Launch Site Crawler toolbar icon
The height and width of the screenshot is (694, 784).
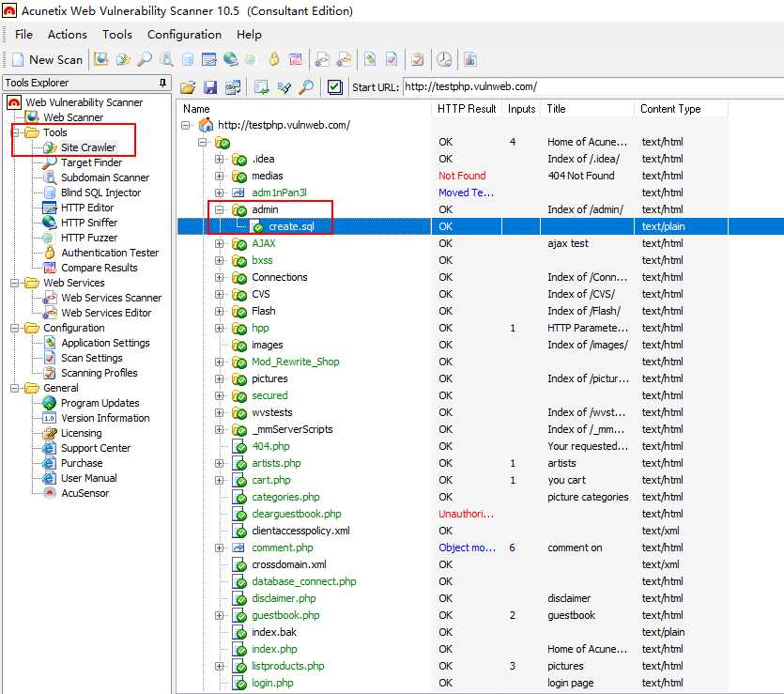[x=123, y=59]
